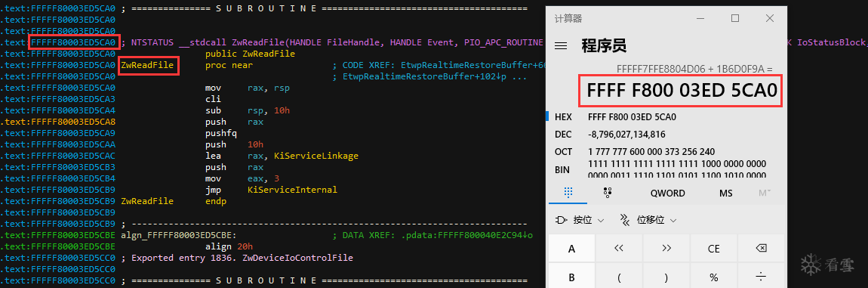Click the left shift << key
This screenshot has height=288, width=868.
point(620,248)
